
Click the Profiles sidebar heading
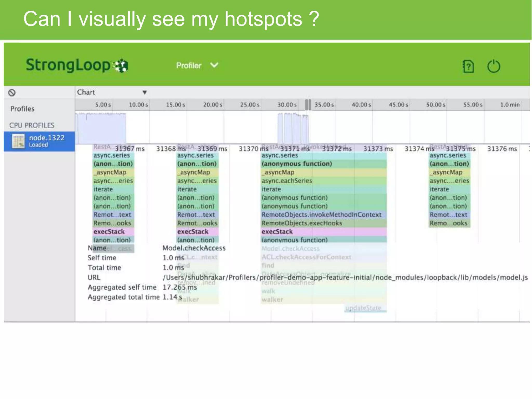click(x=22, y=109)
